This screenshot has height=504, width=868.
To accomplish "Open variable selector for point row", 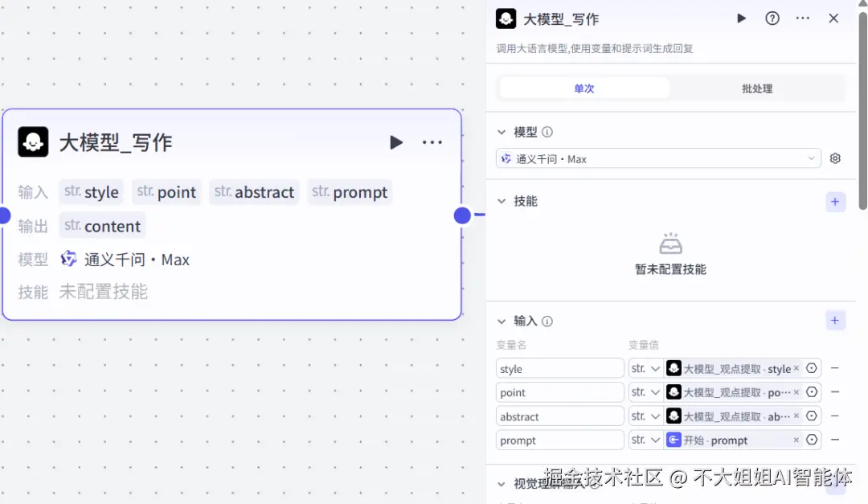I will point(812,391).
